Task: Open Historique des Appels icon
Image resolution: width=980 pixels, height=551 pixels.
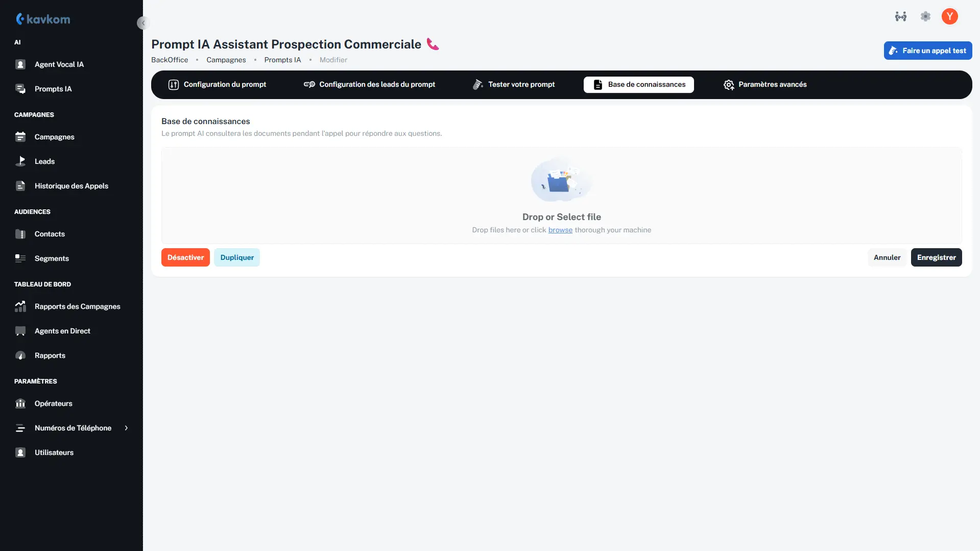Action: [20, 186]
